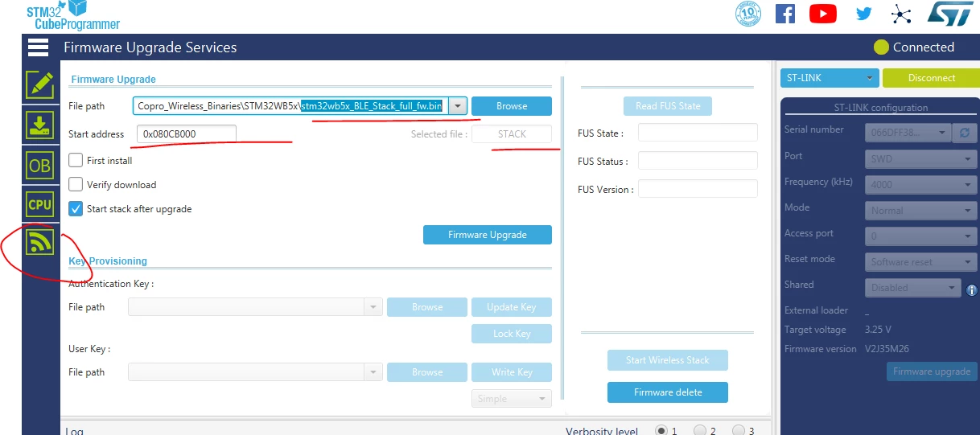Select verbosity level 2
980x435 pixels.
pos(700,430)
